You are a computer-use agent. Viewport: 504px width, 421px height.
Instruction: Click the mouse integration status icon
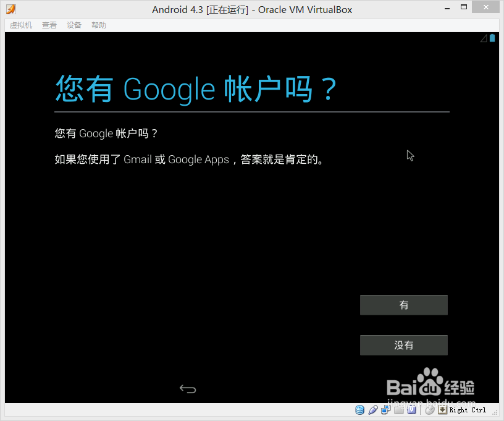point(430,410)
